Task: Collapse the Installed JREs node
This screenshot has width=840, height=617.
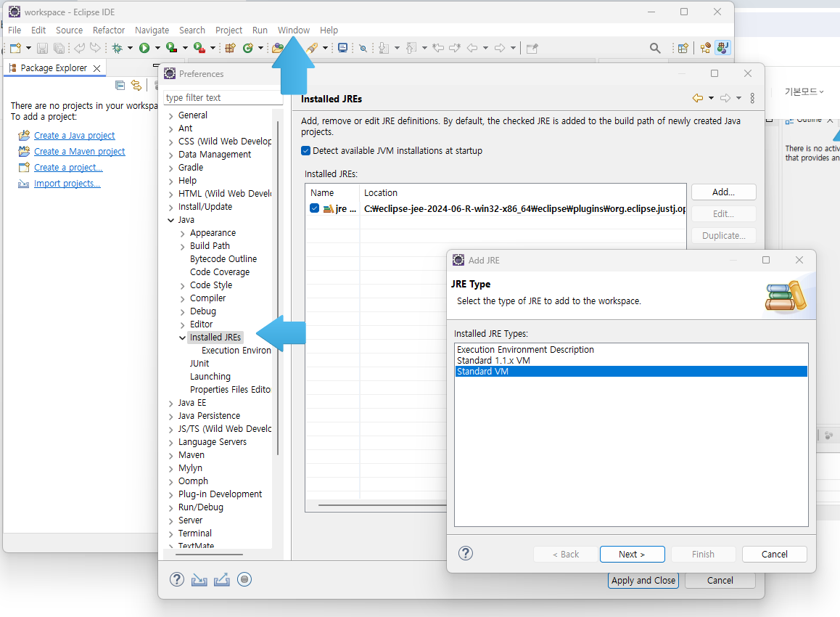Action: [x=183, y=338]
